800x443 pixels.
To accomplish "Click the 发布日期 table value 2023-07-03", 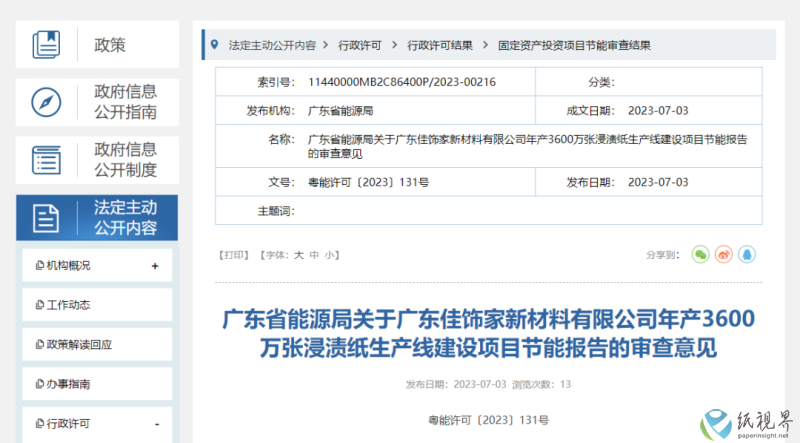I will (x=658, y=182).
